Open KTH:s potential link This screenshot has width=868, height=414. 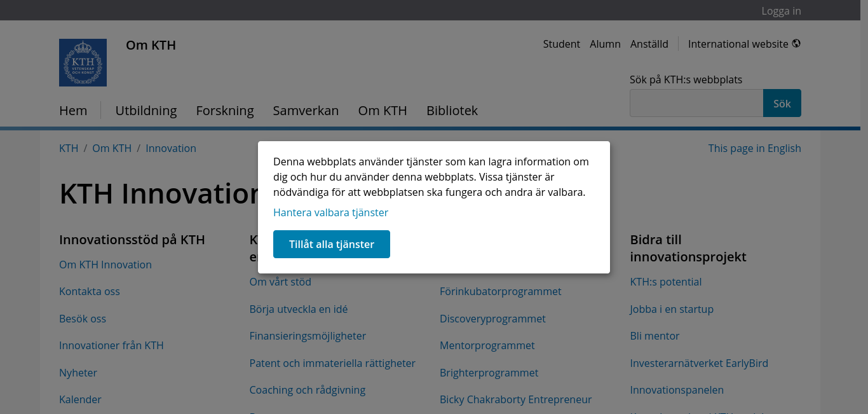point(666,282)
